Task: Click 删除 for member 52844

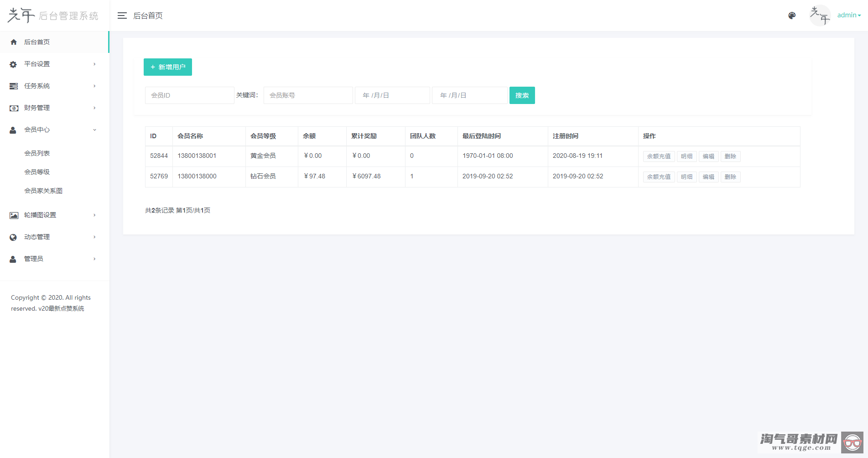Action: coord(730,156)
